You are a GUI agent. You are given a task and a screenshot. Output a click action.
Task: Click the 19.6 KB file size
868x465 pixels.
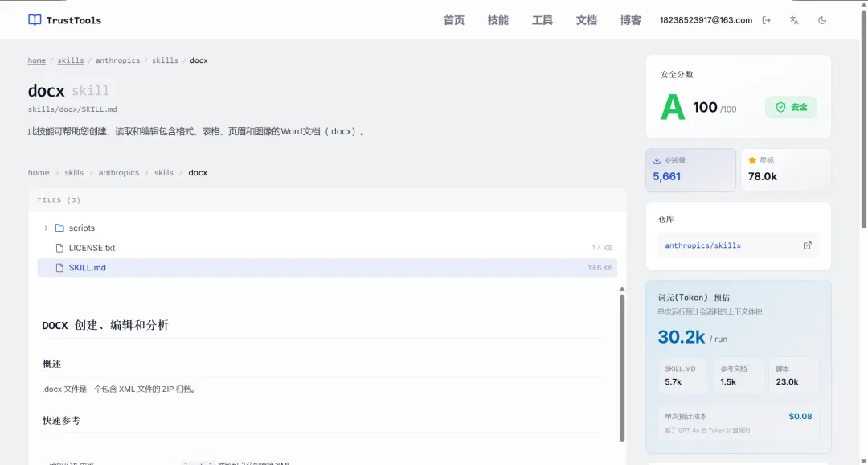(x=600, y=268)
